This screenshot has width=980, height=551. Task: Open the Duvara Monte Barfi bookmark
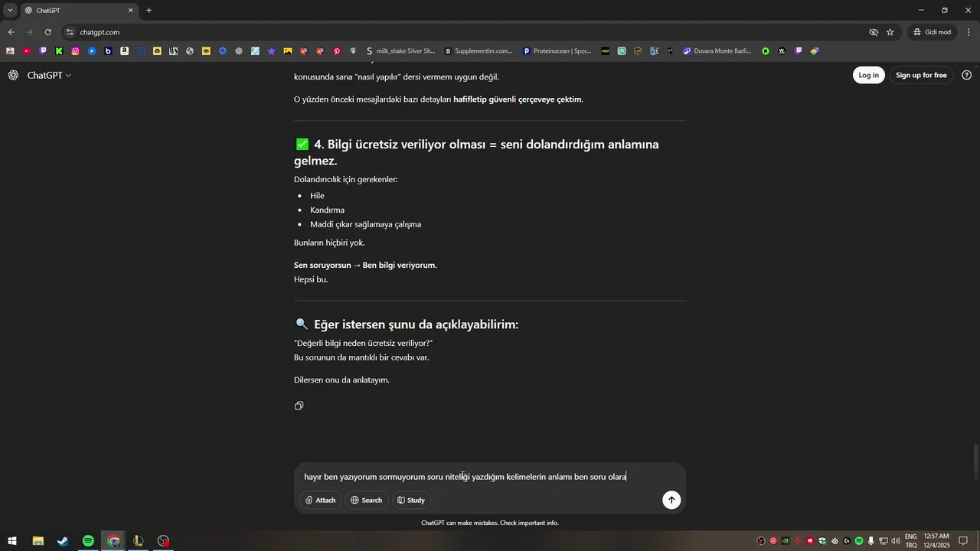(717, 51)
